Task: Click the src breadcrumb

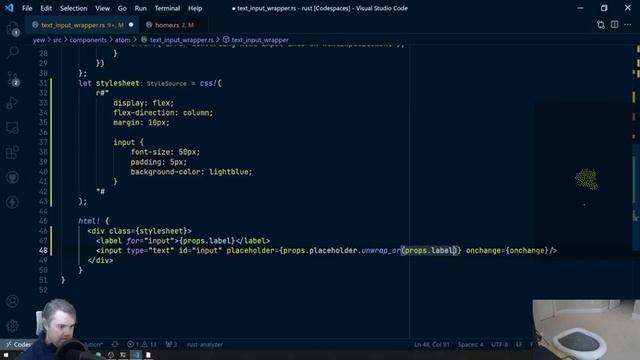Action: (57, 40)
